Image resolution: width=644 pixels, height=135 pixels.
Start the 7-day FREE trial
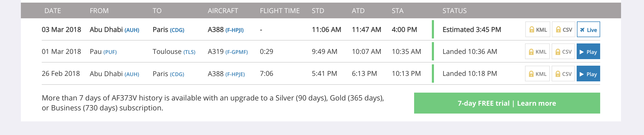[507, 103]
